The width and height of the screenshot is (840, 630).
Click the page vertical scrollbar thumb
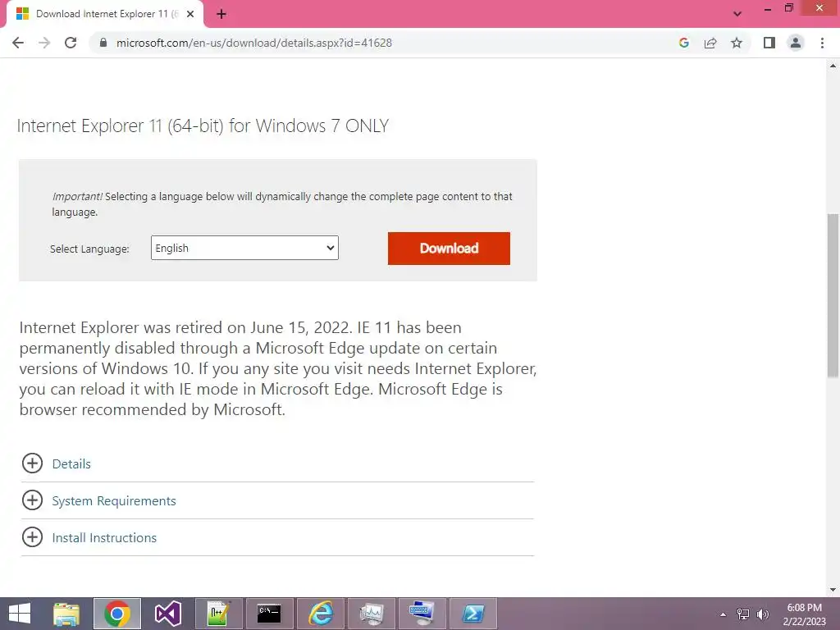tap(833, 295)
